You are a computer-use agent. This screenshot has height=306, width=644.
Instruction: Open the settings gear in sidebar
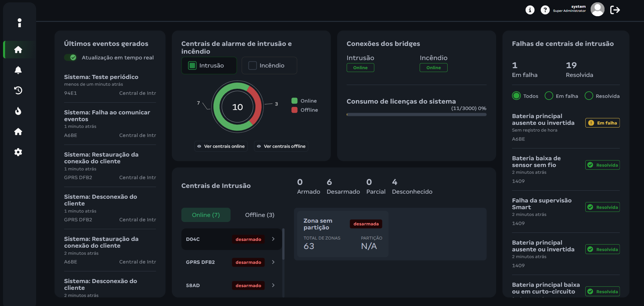click(x=18, y=152)
